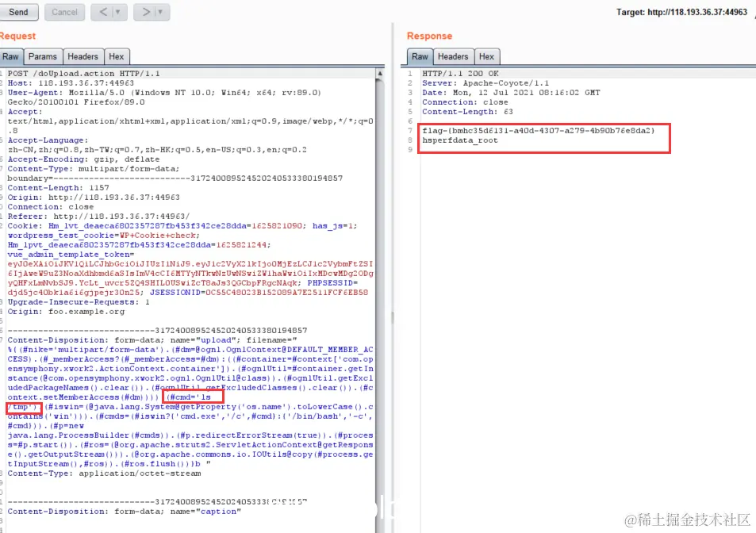Screen dimensions: 756x533
Task: Click the Request section heading
Action: [17, 36]
